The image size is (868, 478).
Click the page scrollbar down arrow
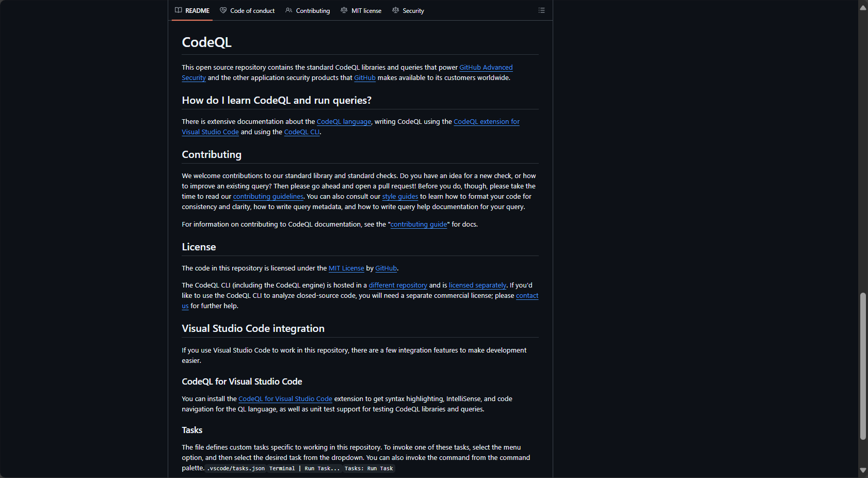[863, 470]
